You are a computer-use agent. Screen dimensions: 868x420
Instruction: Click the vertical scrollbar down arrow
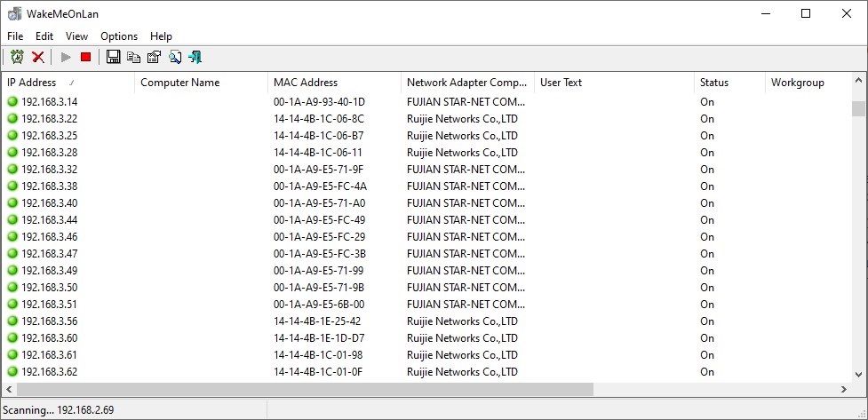pos(858,374)
